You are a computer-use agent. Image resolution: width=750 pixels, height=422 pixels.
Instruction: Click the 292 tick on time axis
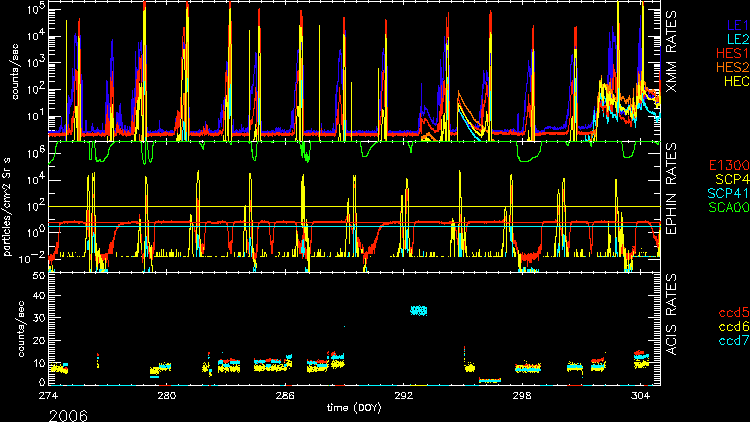pos(403,396)
